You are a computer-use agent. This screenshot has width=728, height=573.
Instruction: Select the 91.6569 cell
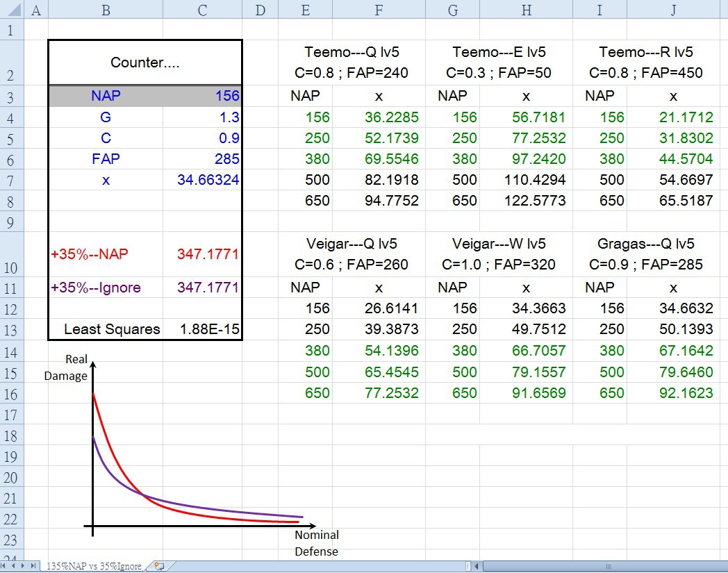point(526,393)
